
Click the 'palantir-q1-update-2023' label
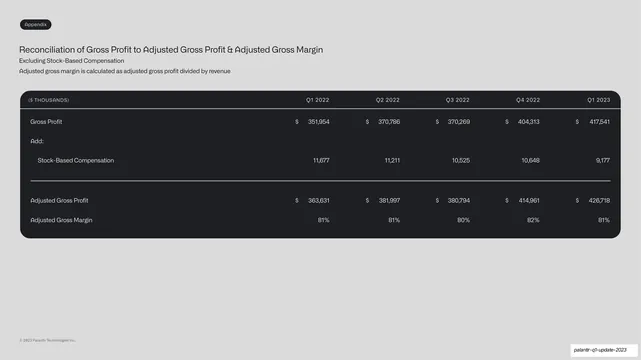click(x=600, y=350)
